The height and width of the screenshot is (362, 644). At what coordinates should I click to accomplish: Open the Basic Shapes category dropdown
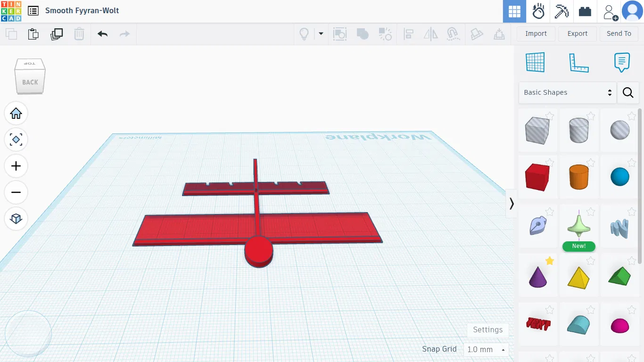tap(568, 92)
